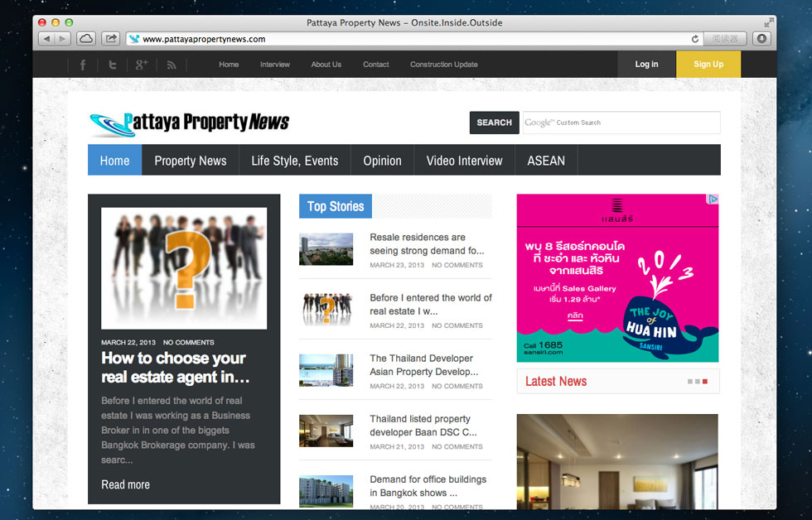The height and width of the screenshot is (520, 812).
Task: Open the Property News menu item
Action: [191, 161]
